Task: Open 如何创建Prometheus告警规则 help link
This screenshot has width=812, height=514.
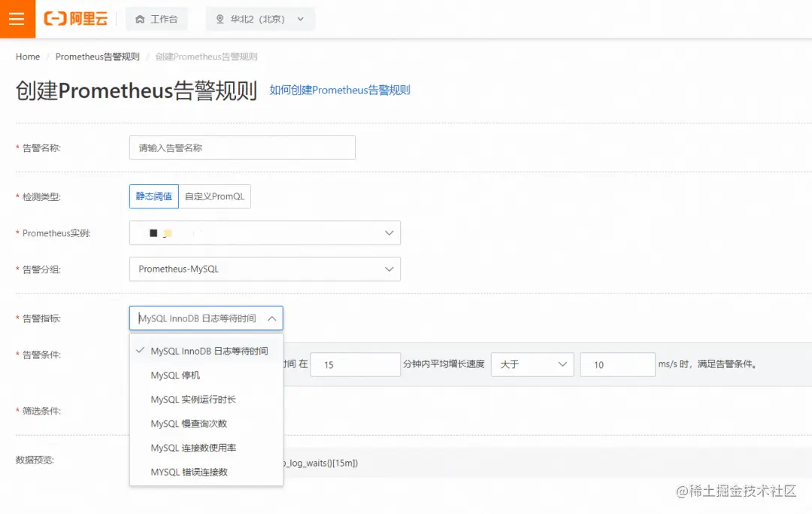Action: [340, 90]
